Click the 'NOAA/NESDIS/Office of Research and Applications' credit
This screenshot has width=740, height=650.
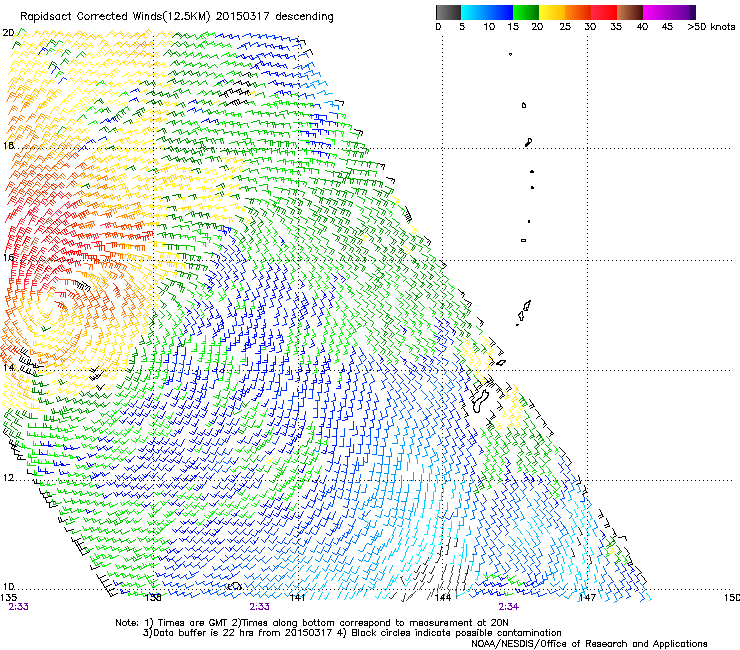[x=589, y=644]
